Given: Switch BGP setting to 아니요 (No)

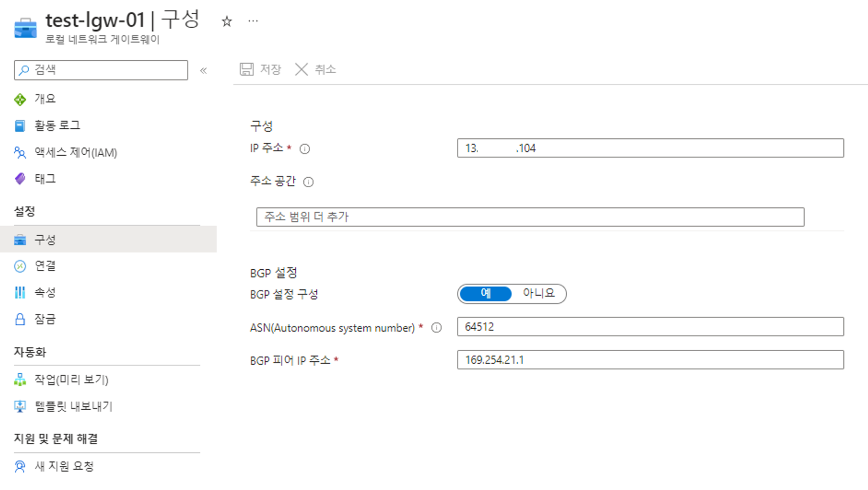Looking at the screenshot, I should [x=539, y=294].
